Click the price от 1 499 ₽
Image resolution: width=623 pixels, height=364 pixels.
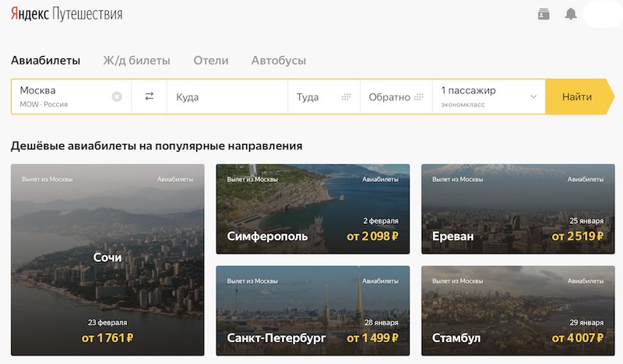point(372,338)
